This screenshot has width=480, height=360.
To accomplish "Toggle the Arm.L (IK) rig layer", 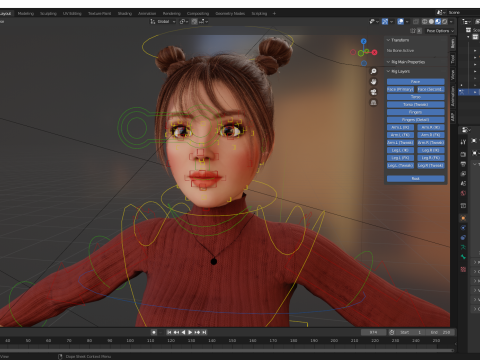I will 400,127.
